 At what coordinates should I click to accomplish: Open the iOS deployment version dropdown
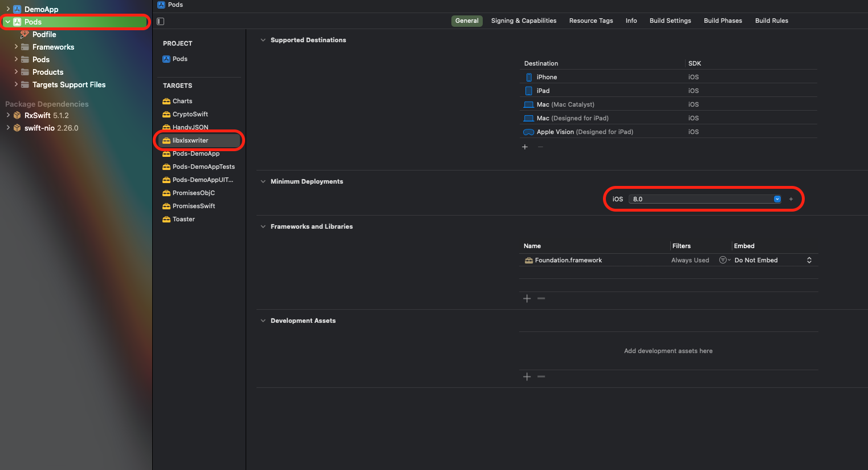tap(777, 199)
